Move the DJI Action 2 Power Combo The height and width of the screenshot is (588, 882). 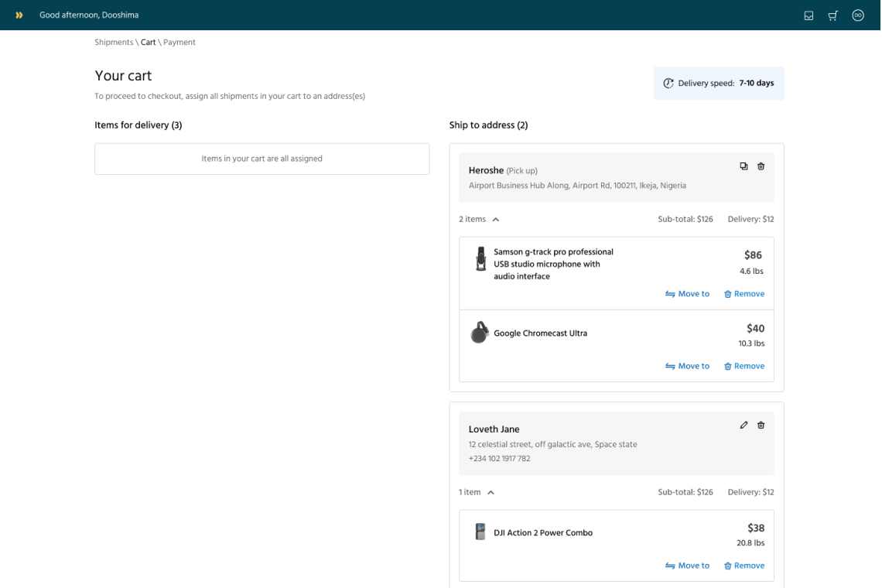(x=687, y=566)
